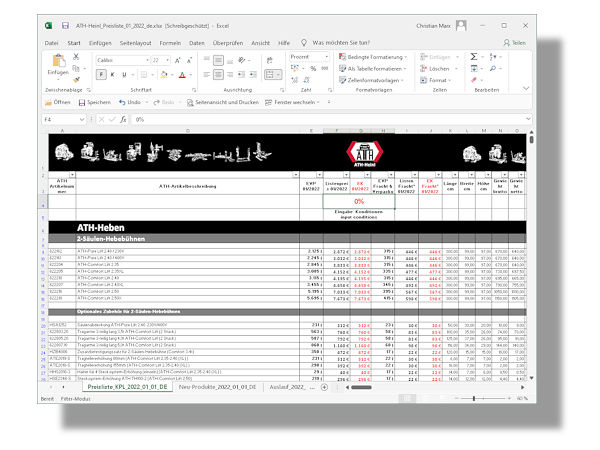Viewport: 600px width, 450px height.
Task: Click the clear eraser icon
Action: pos(474,80)
